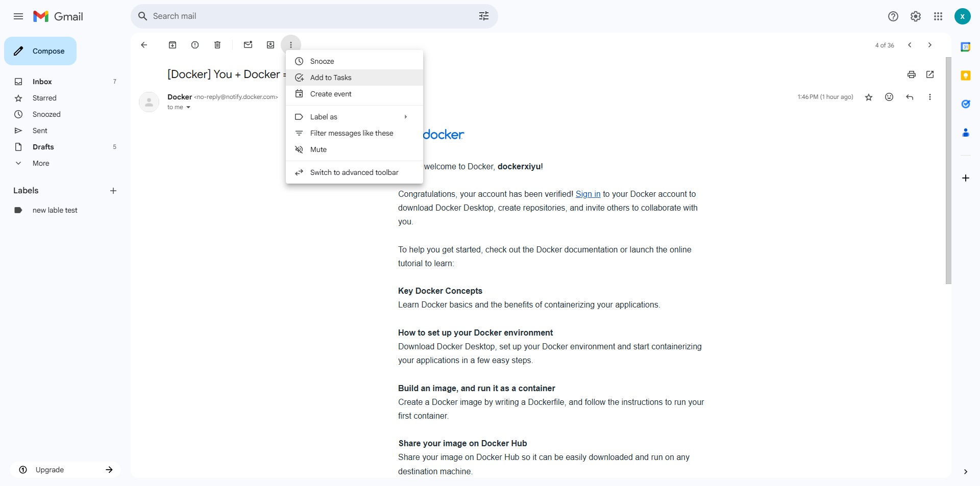
Task: Show search options filter icon
Action: point(484,16)
